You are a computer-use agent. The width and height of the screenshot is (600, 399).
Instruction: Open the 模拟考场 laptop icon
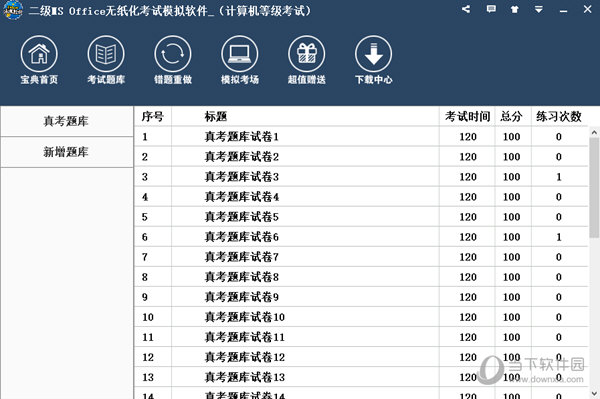pos(240,54)
